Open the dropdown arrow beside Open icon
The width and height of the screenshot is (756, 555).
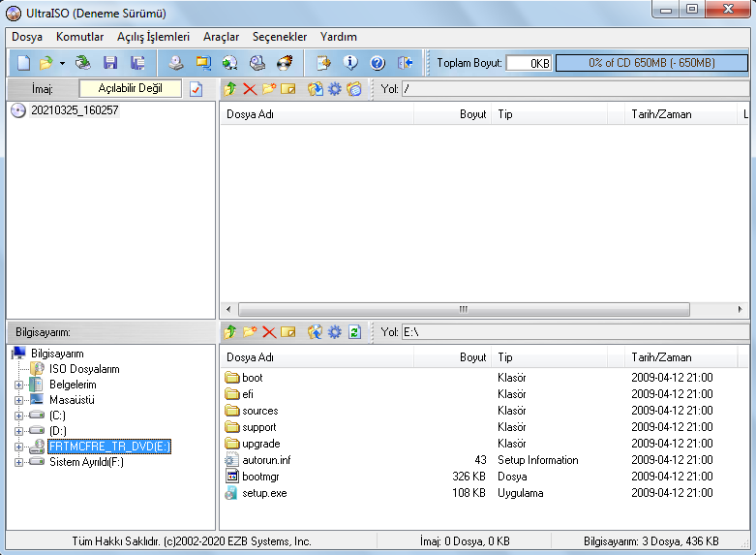62,63
